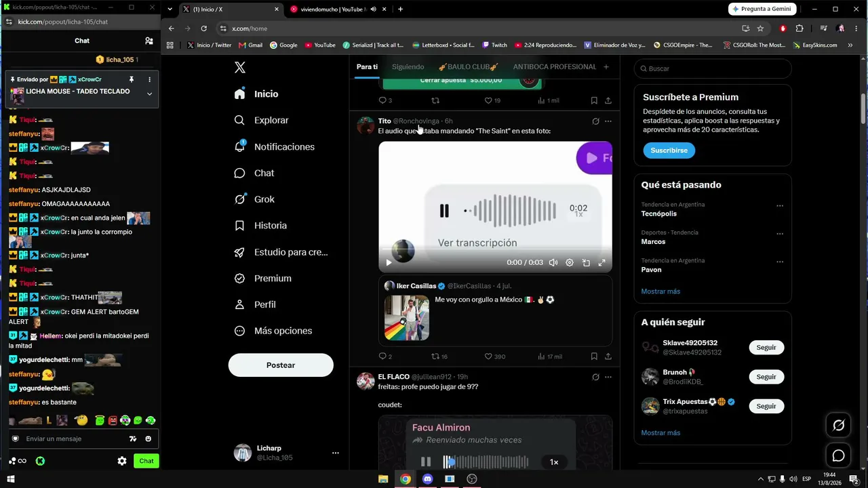Open the emote picker in Kick chat
The height and width of the screenshot is (488, 868).
(x=148, y=439)
